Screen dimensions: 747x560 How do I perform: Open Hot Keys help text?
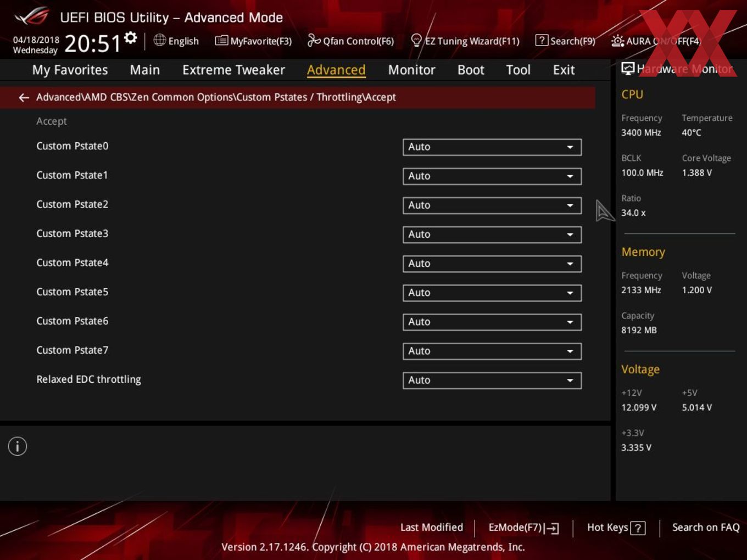607,528
